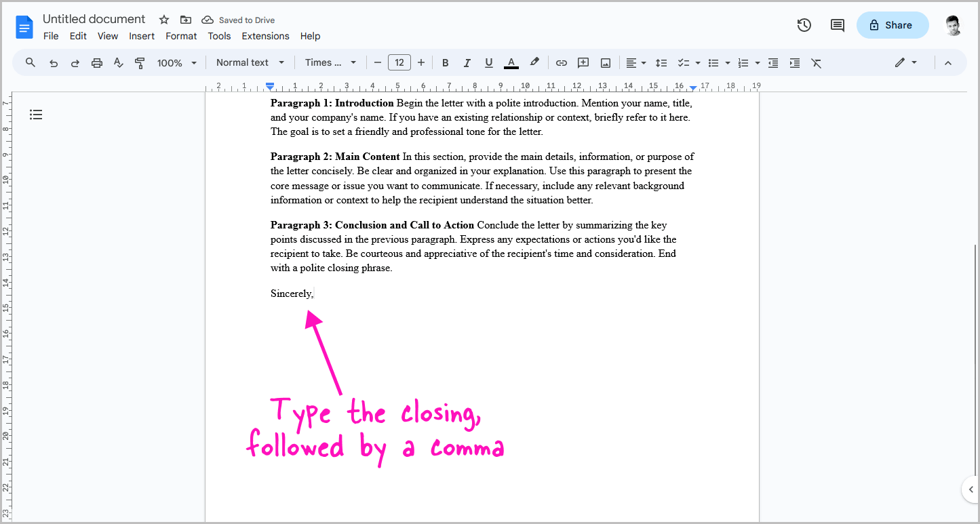The width and height of the screenshot is (980, 524).
Task: Open the font family dropdown
Action: [330, 62]
